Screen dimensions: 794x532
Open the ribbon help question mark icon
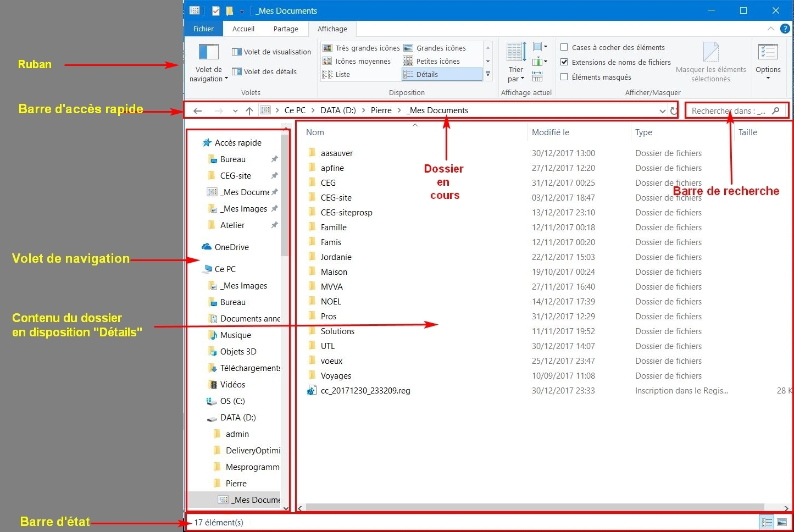(785, 29)
